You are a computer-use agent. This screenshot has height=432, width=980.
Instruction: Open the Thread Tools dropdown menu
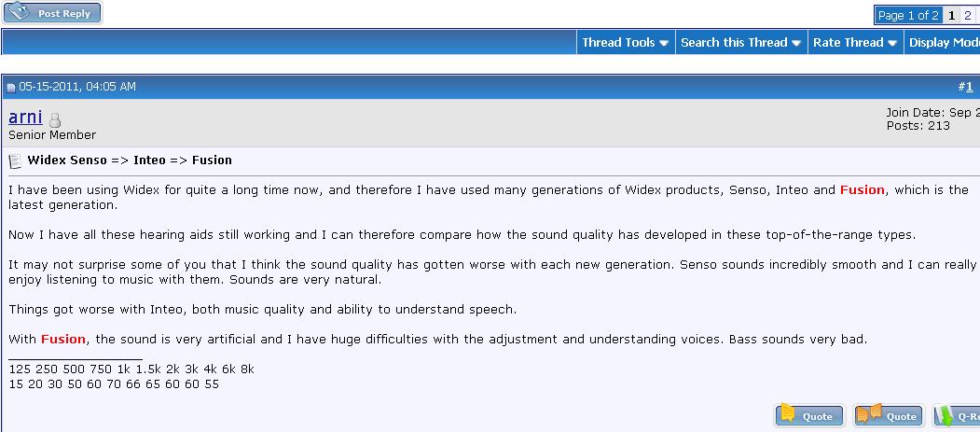pyautogui.click(x=626, y=43)
